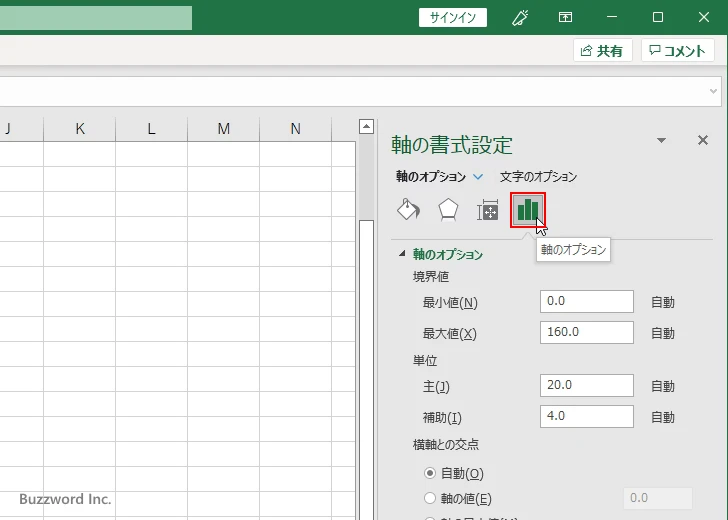Select the 軸のオプション tab label

[x=431, y=176]
